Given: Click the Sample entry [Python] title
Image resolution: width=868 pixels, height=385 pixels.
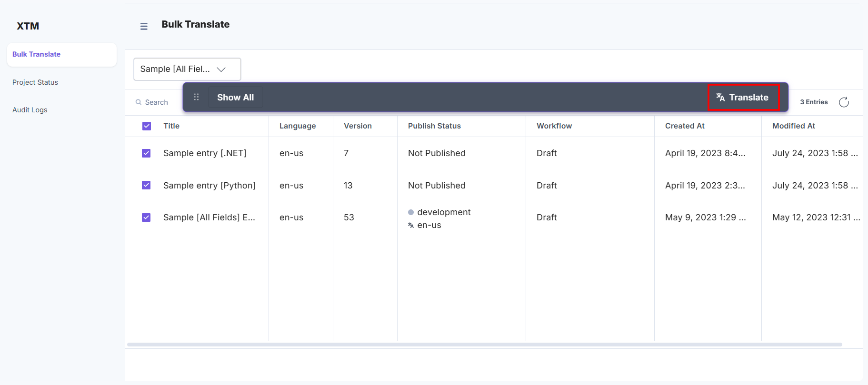Looking at the screenshot, I should pos(210,186).
